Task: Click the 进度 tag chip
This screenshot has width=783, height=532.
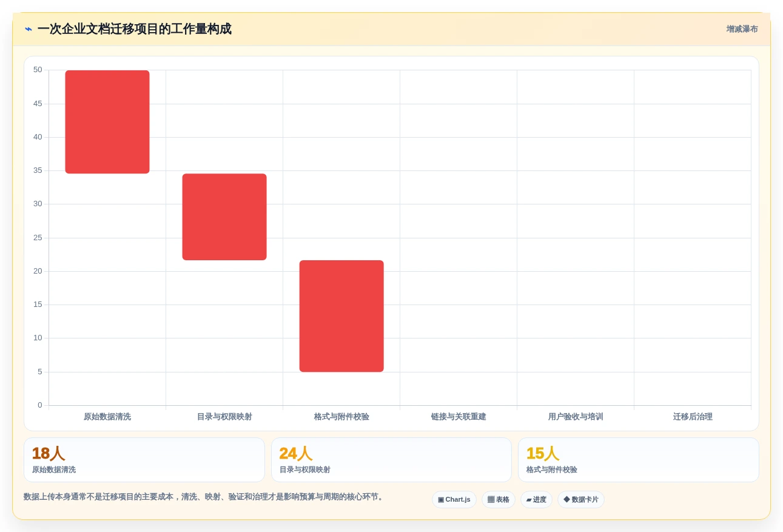Action: (x=536, y=500)
